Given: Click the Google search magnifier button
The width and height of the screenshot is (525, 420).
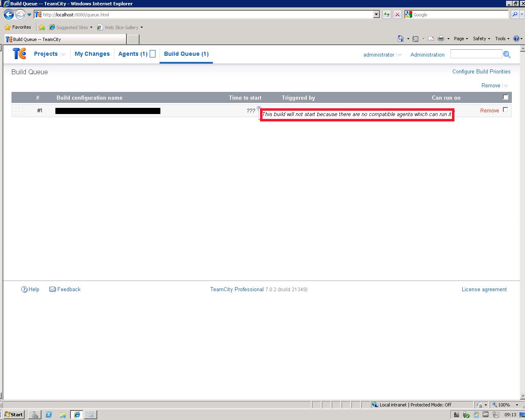Looking at the screenshot, I should coord(515,14).
